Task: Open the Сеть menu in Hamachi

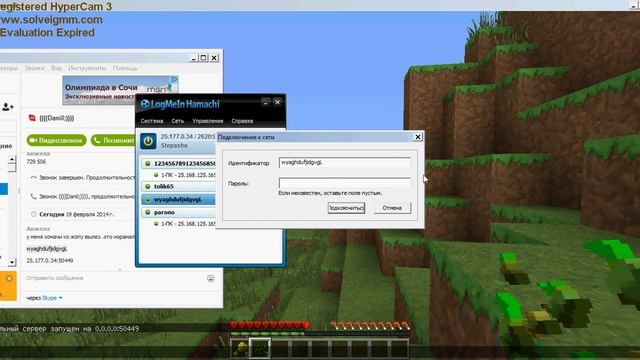Action: click(178, 121)
